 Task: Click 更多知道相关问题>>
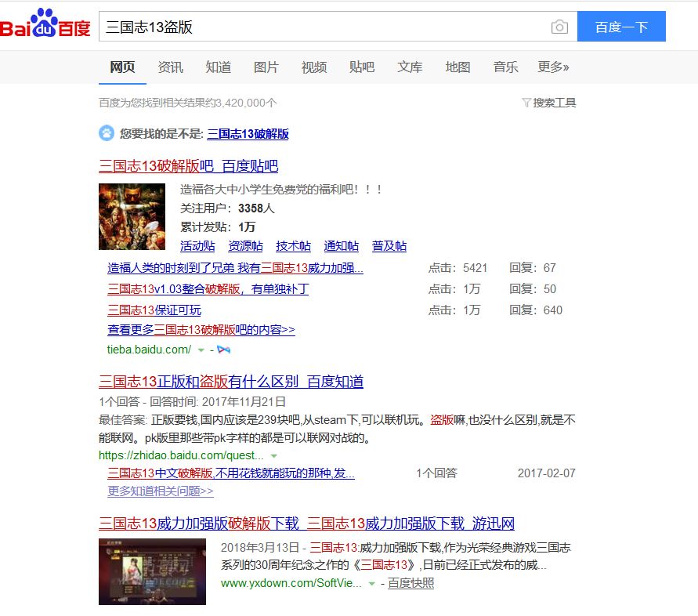pos(161,491)
